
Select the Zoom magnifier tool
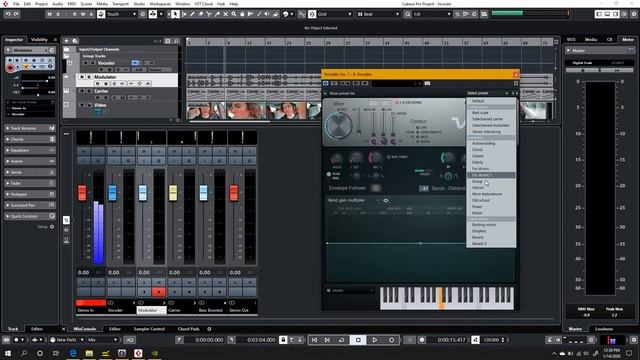click(x=234, y=14)
